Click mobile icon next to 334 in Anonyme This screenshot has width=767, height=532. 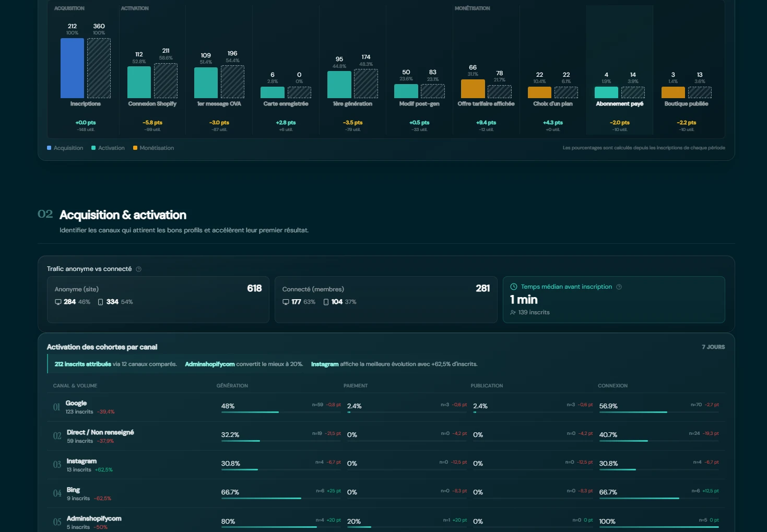click(101, 302)
